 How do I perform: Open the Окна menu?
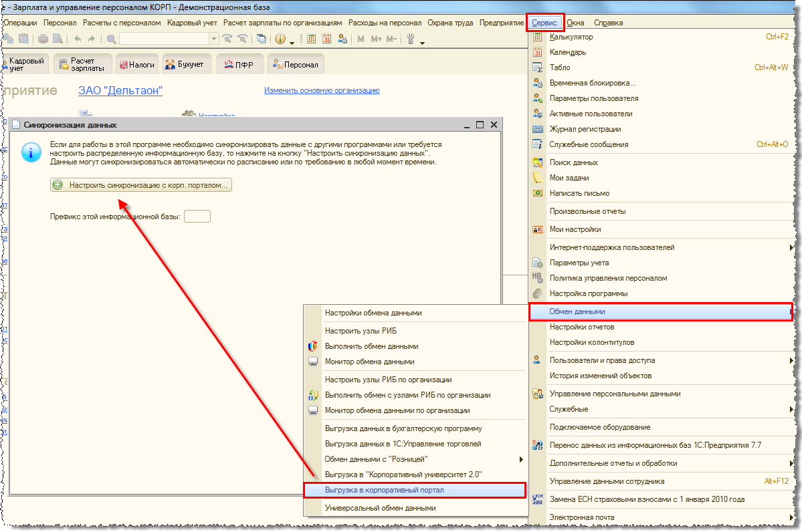575,23
